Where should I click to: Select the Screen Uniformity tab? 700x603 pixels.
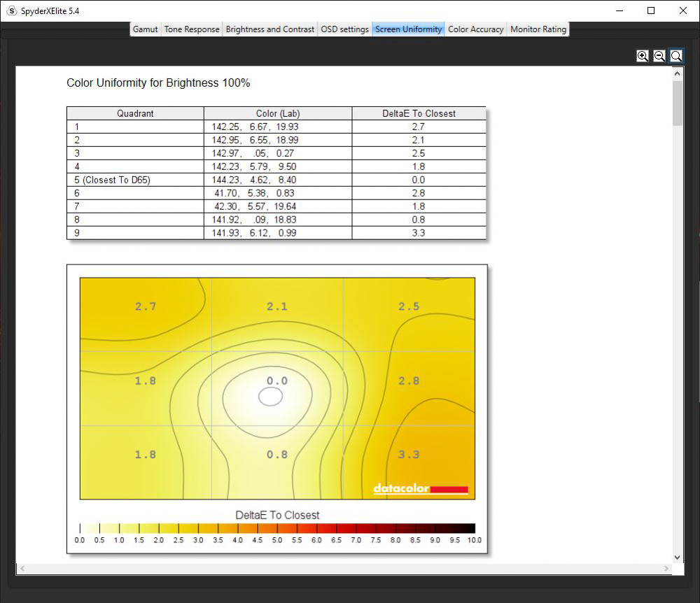409,29
